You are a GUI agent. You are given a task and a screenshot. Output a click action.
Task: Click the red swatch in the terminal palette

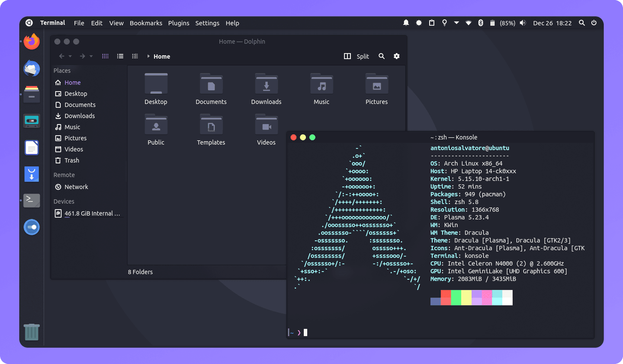(445, 297)
